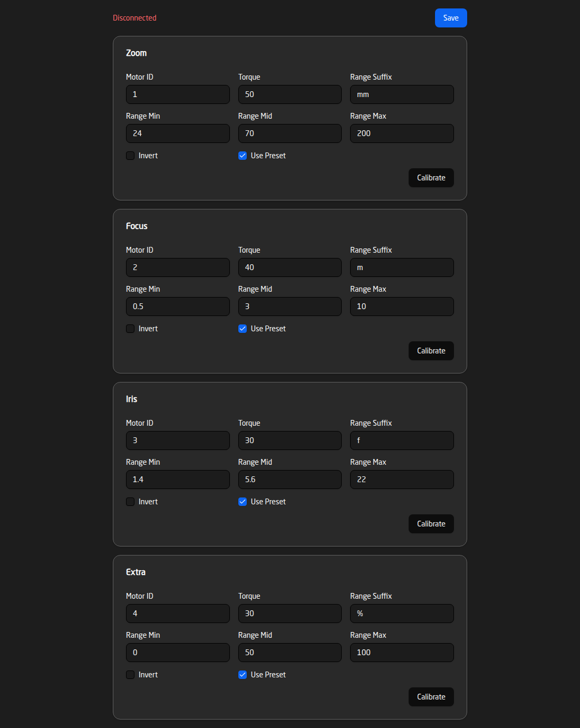
Task: Click the Focus section heading
Action: click(x=137, y=226)
